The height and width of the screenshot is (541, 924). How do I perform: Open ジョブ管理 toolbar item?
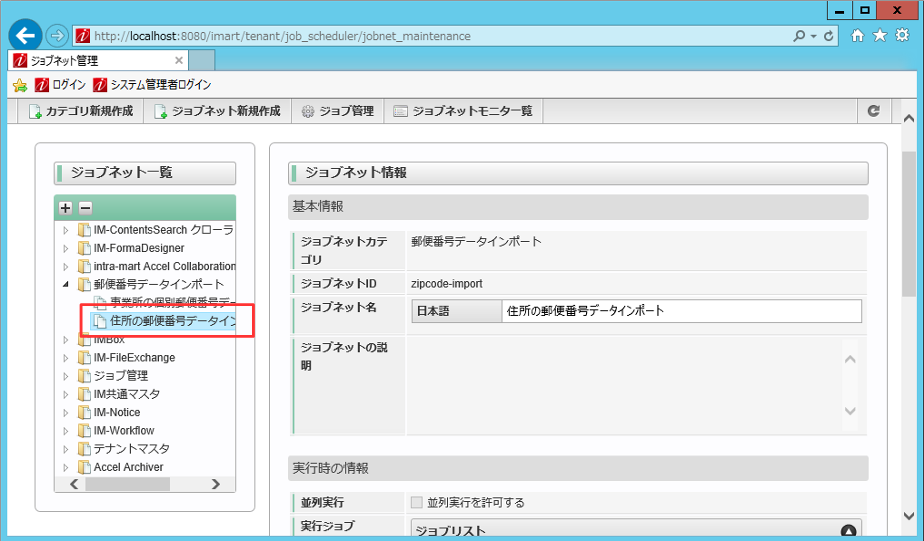tap(338, 111)
